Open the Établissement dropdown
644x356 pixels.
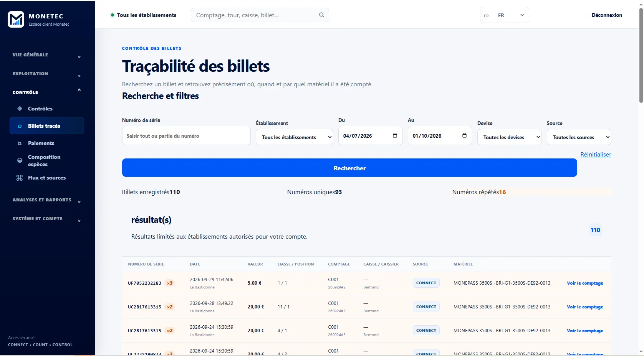(x=294, y=137)
